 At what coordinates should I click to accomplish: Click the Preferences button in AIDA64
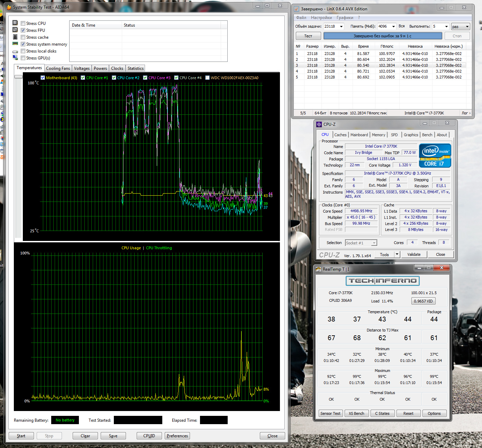coord(177,436)
